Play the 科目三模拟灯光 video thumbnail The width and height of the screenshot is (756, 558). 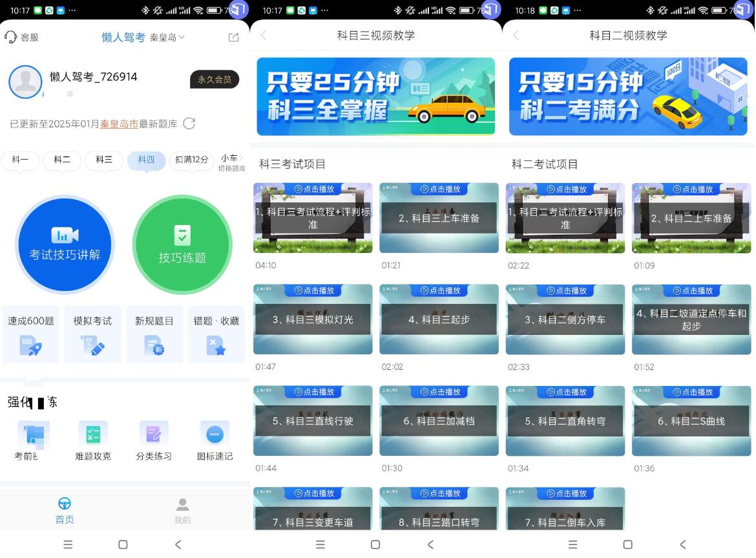point(313,318)
